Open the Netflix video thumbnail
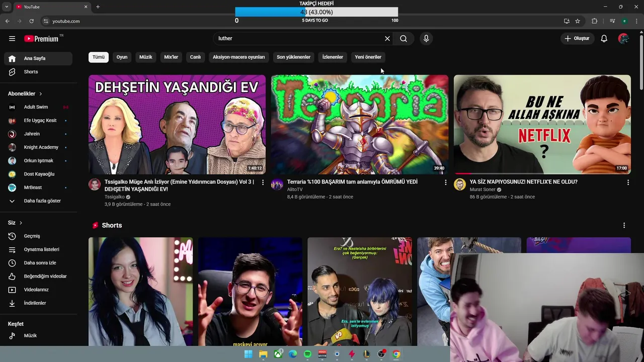Viewport: 644px width, 362px height. 542,125
